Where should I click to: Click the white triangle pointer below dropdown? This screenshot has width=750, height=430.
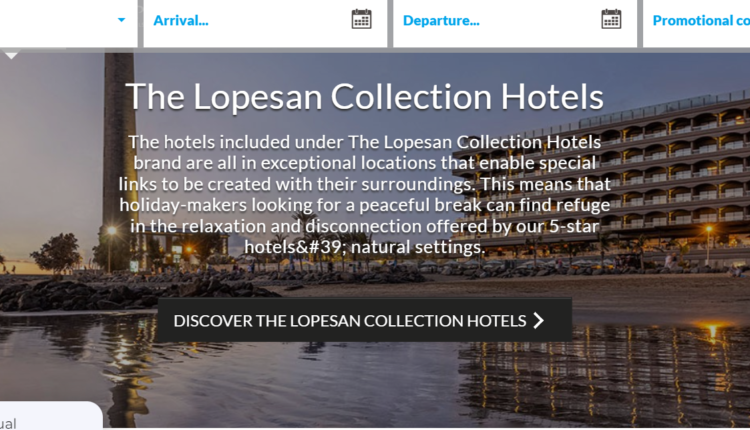coord(11,56)
